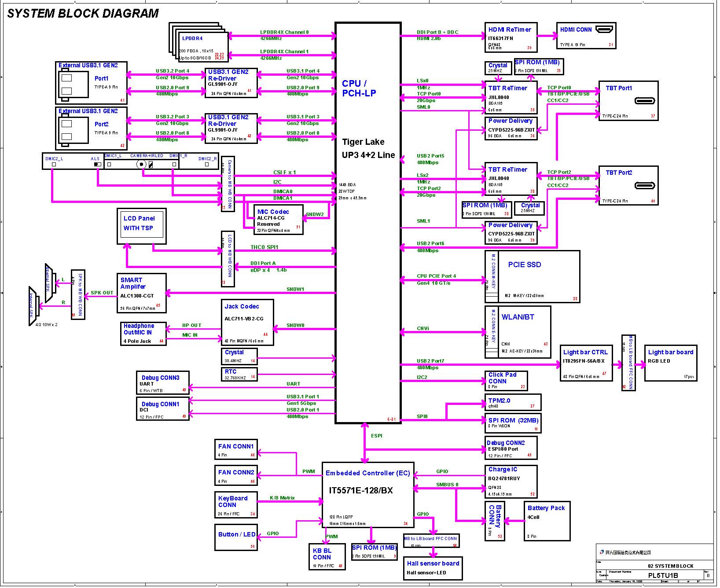720x588 pixels.
Task: Select the CPU / PCH-LP label
Action: coord(359,88)
